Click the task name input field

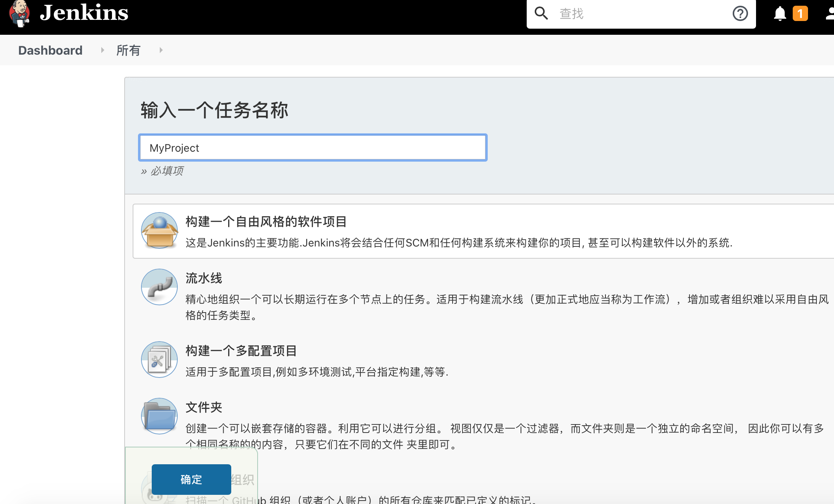[x=313, y=148]
